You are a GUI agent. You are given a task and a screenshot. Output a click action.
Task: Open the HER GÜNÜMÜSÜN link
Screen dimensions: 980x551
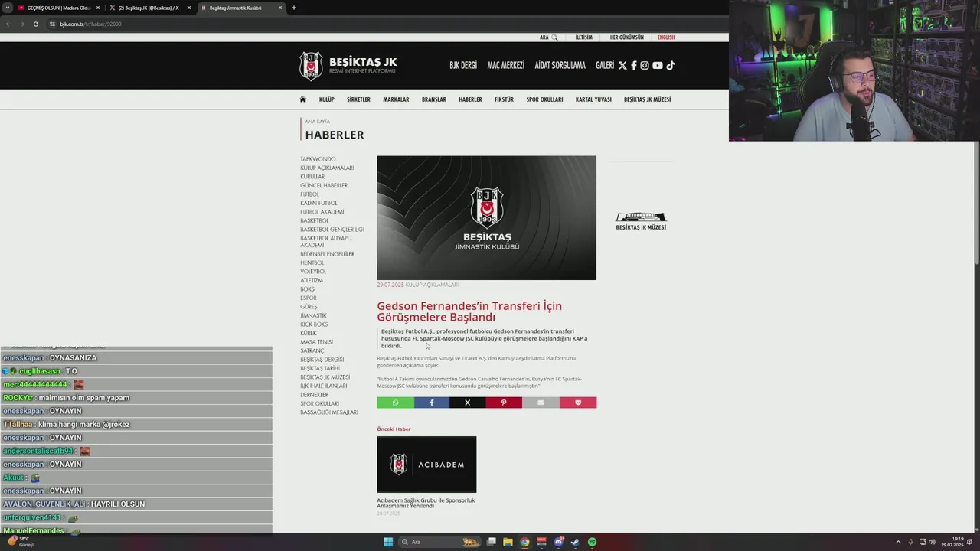click(627, 37)
